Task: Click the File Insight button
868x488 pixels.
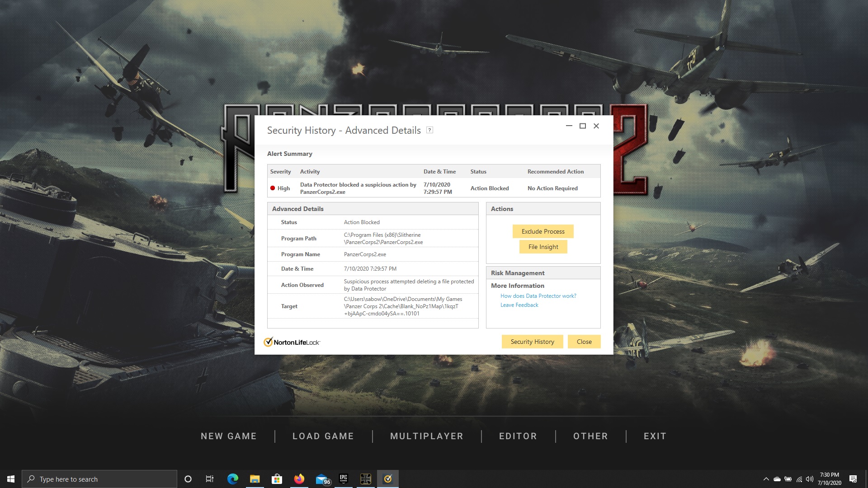Action: click(x=543, y=247)
